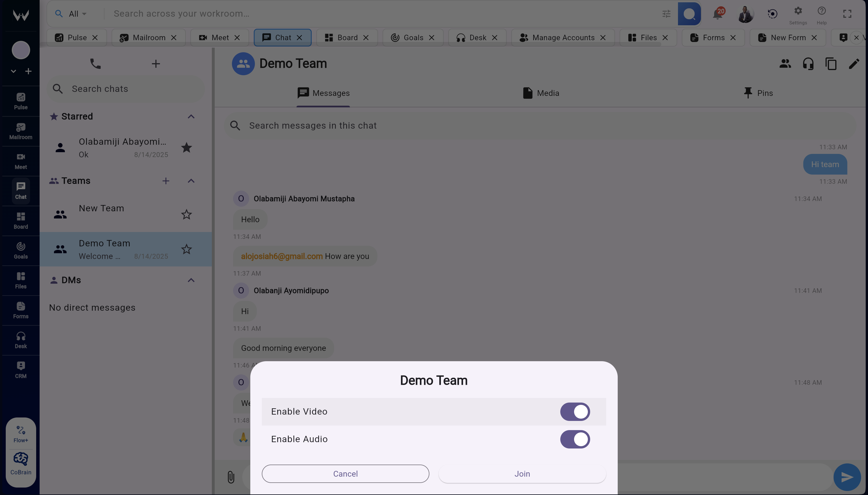The width and height of the screenshot is (868, 495).
Task: Star the New Team chat
Action: point(186,214)
